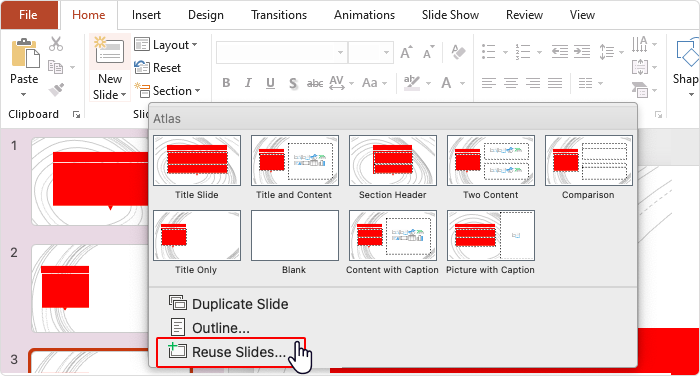The height and width of the screenshot is (376, 700).
Task: Toggle underline formatting
Action: click(x=270, y=83)
